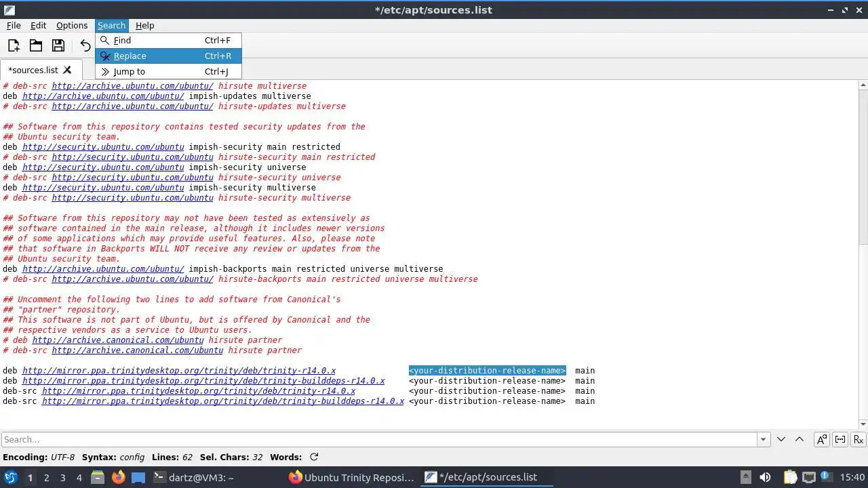Find next match with down chevron
This screenshot has height=488, width=868.
(781, 439)
